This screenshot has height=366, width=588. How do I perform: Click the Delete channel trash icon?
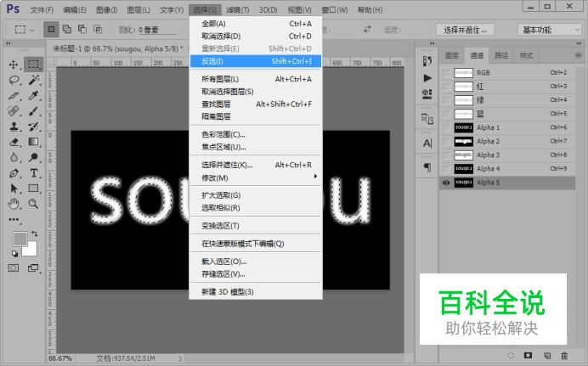(564, 355)
